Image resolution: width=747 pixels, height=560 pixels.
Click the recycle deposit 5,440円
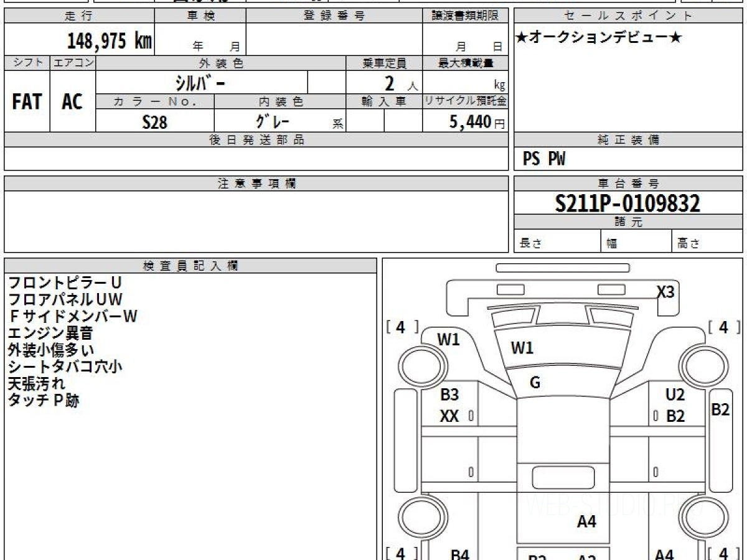tap(477, 122)
